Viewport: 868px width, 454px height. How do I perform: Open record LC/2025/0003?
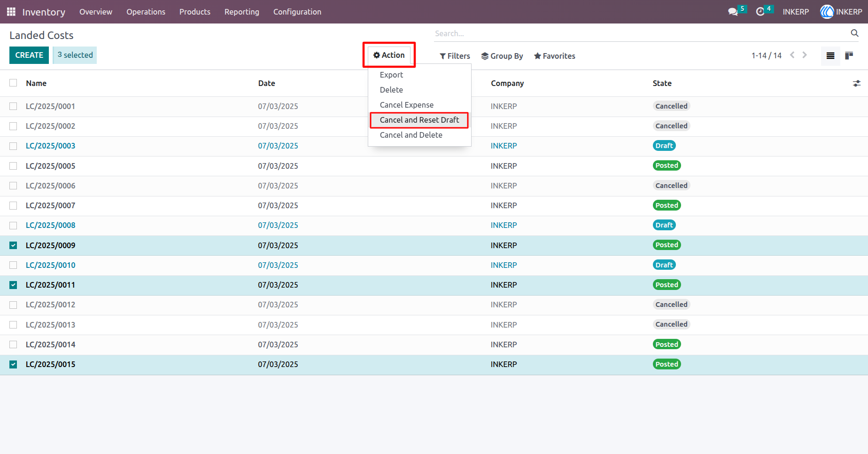click(x=51, y=146)
